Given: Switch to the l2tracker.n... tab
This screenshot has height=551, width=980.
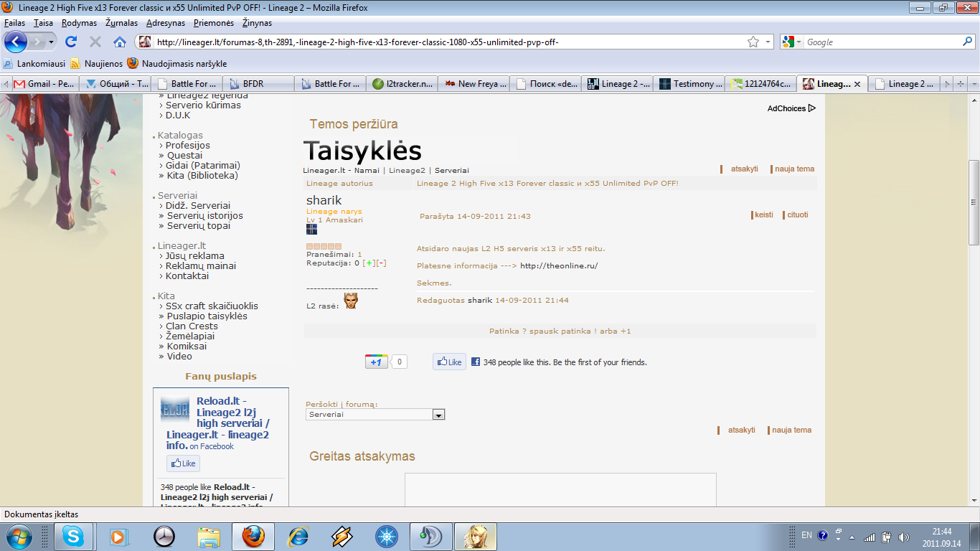Looking at the screenshot, I should (x=402, y=84).
